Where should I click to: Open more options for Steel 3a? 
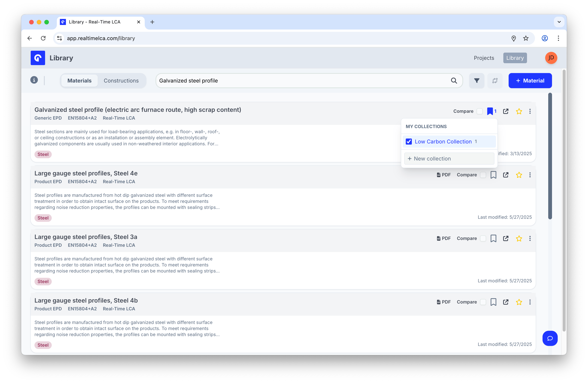[x=530, y=238]
